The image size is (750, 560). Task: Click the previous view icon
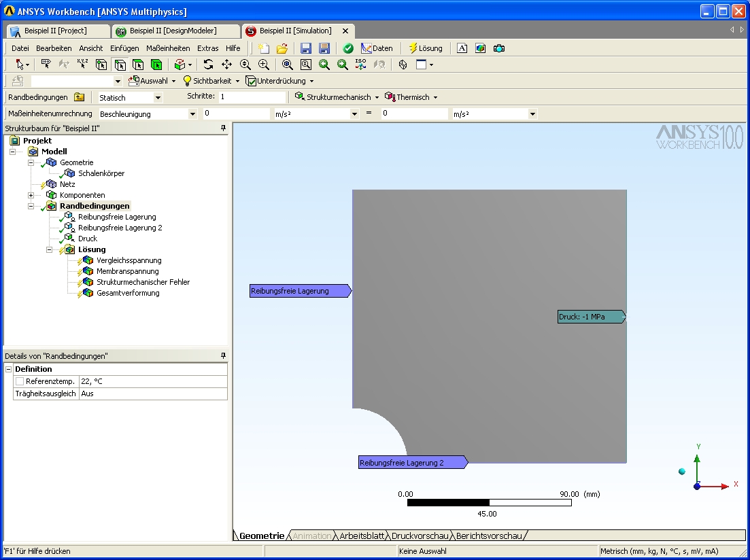click(324, 65)
